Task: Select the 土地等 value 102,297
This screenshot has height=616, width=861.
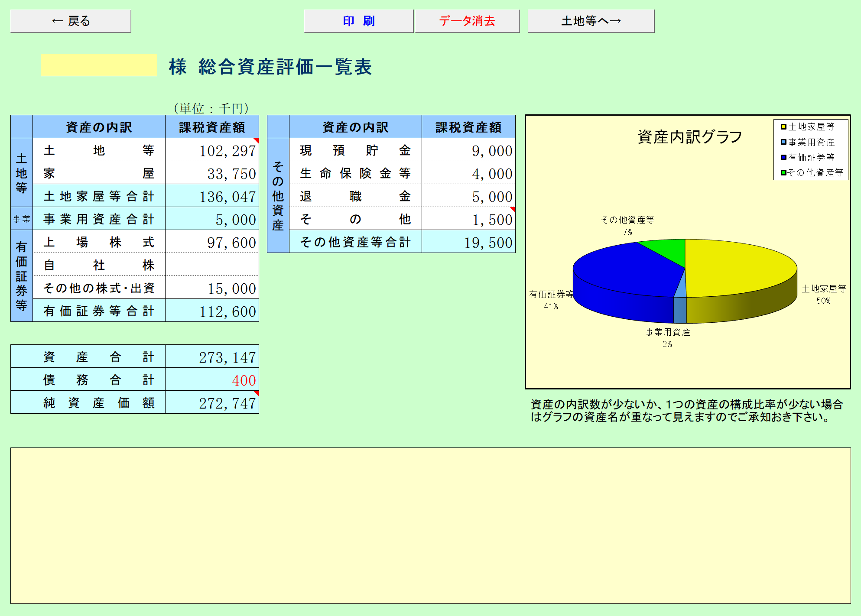Action: tap(212, 150)
